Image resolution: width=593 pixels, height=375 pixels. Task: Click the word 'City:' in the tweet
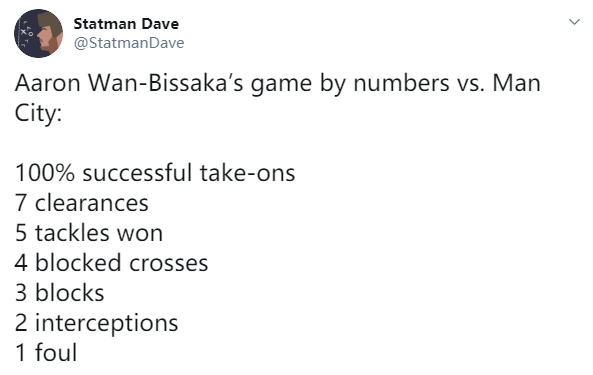tap(38, 113)
